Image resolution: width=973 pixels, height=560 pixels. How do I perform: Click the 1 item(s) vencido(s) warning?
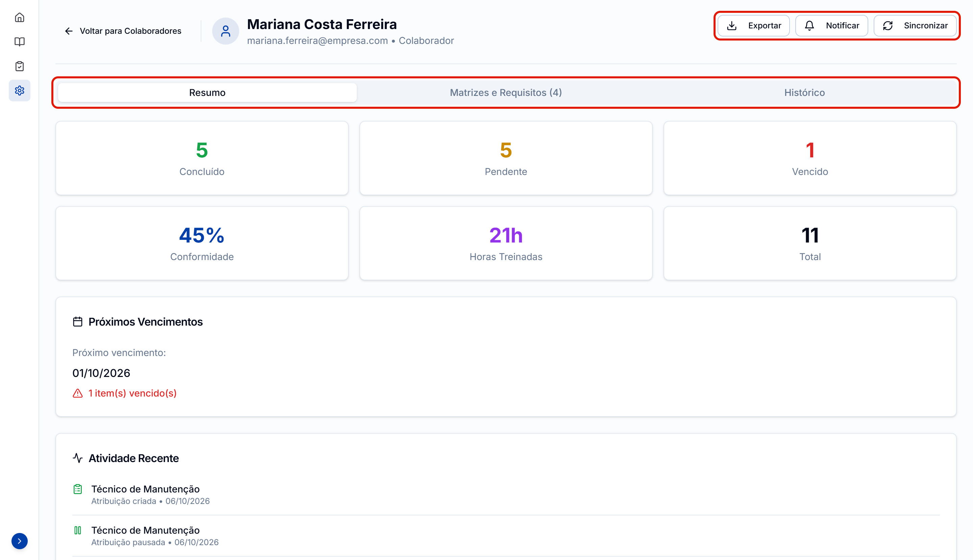coord(125,393)
